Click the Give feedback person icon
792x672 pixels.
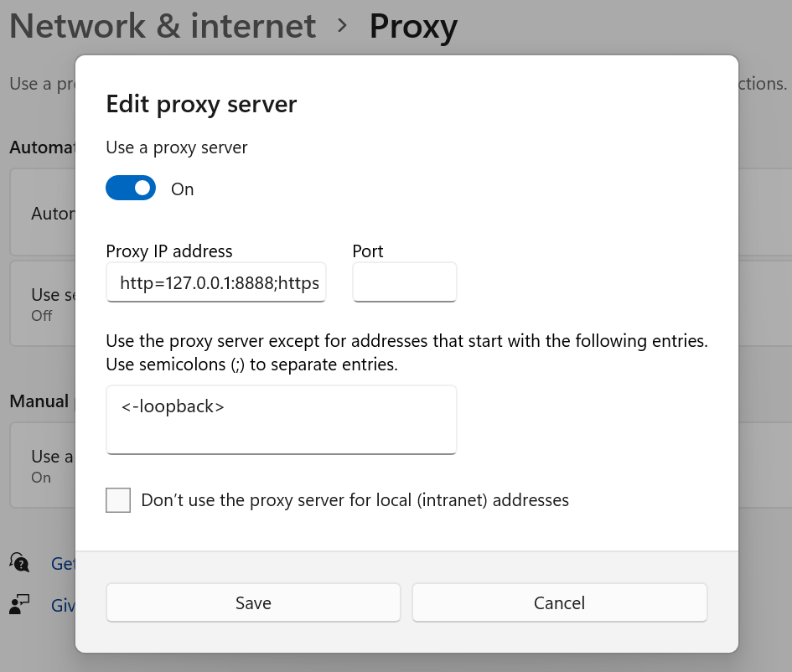tap(18, 604)
